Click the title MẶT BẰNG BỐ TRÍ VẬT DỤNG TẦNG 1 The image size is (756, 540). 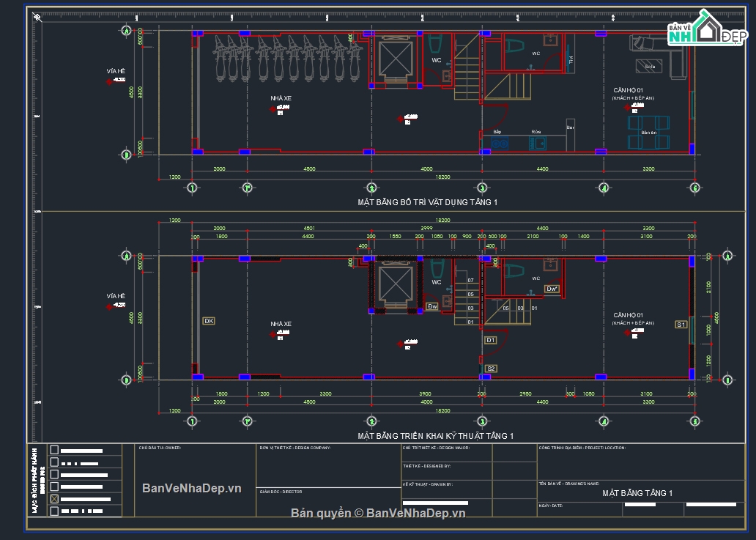pyautogui.click(x=427, y=201)
